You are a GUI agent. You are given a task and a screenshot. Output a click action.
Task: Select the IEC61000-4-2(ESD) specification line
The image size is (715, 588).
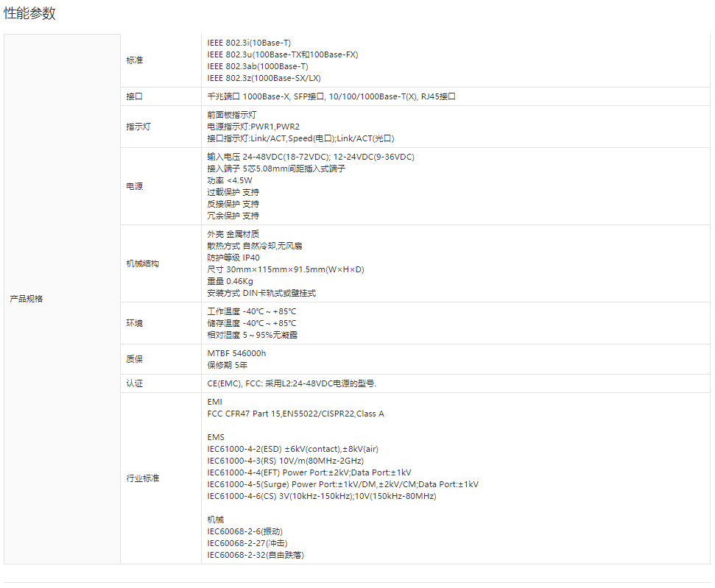292,449
